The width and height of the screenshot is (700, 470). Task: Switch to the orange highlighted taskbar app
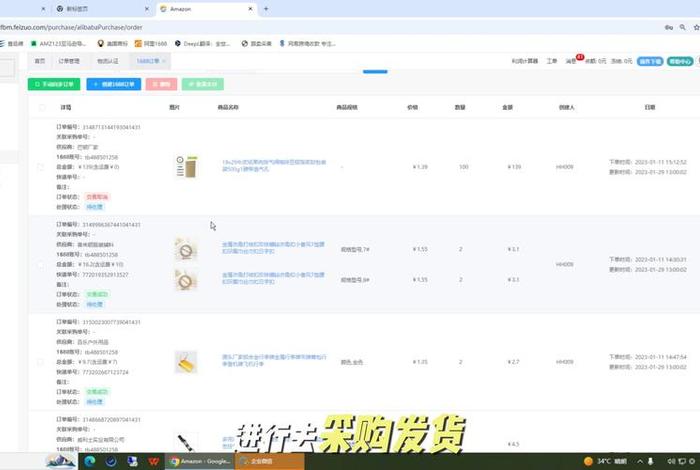pyautogui.click(x=270, y=461)
